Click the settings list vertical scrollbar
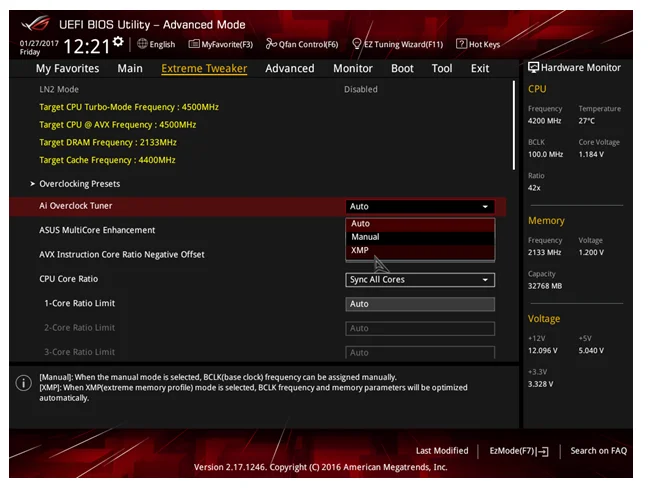Image resolution: width=651 pixels, height=489 pixels. (x=515, y=130)
